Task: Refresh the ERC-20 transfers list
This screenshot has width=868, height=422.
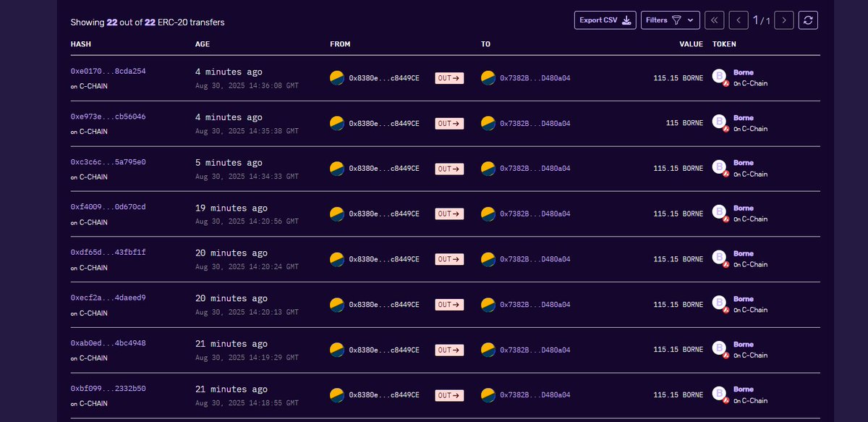Action: 808,20
